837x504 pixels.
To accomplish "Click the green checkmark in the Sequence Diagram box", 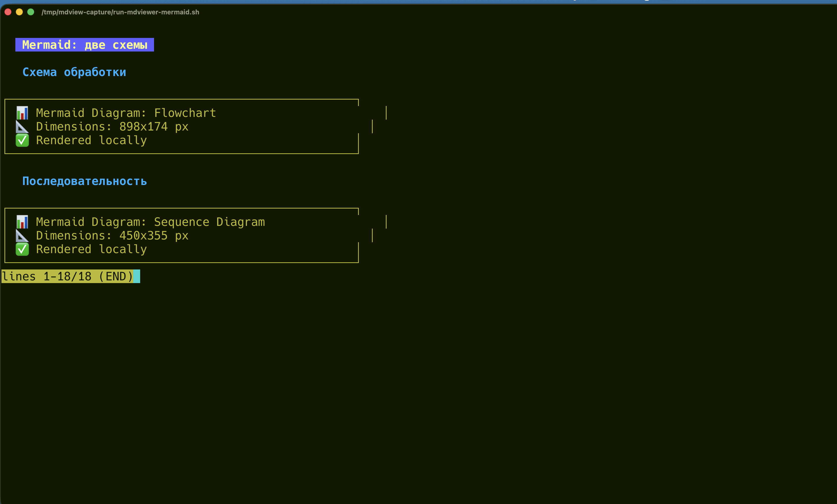I will 22,249.
